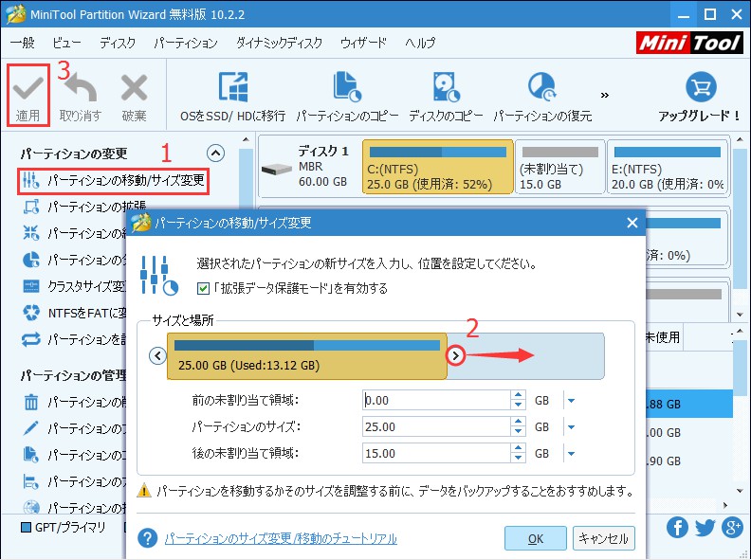Viewport: 751px width, 560px height.
Task: Open OSをSSD/HDに移行 wizard
Action: [x=232, y=97]
